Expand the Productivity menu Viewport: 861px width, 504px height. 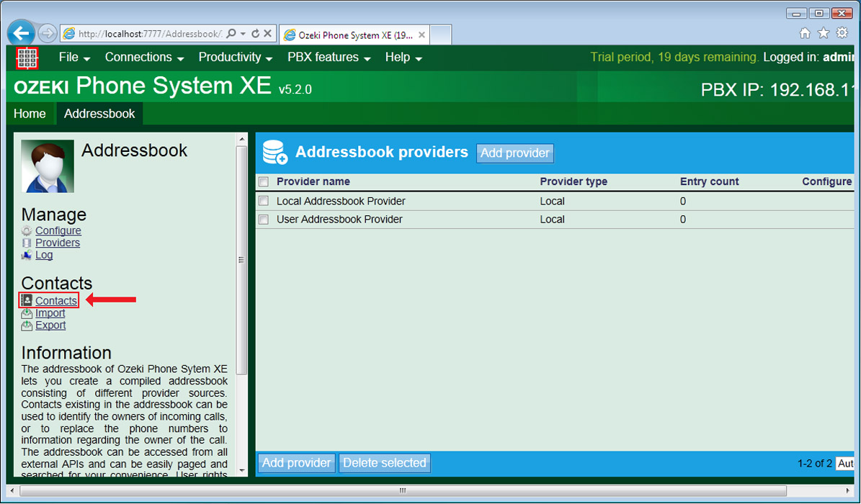[x=236, y=57]
